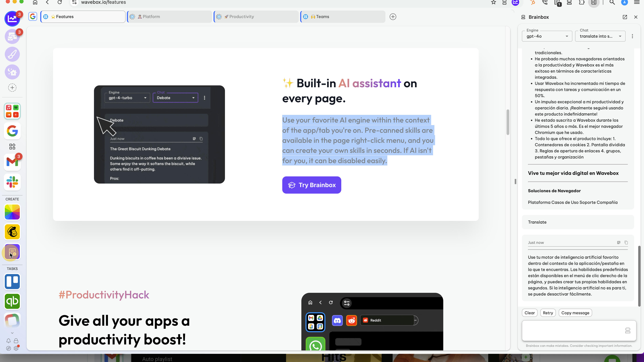The width and height of the screenshot is (644, 362).
Task: Click the Translate prompt message
Action: click(x=578, y=222)
